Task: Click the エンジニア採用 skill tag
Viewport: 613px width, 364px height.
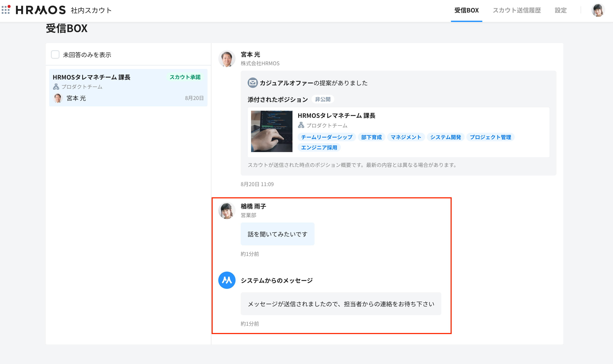Action: point(319,147)
